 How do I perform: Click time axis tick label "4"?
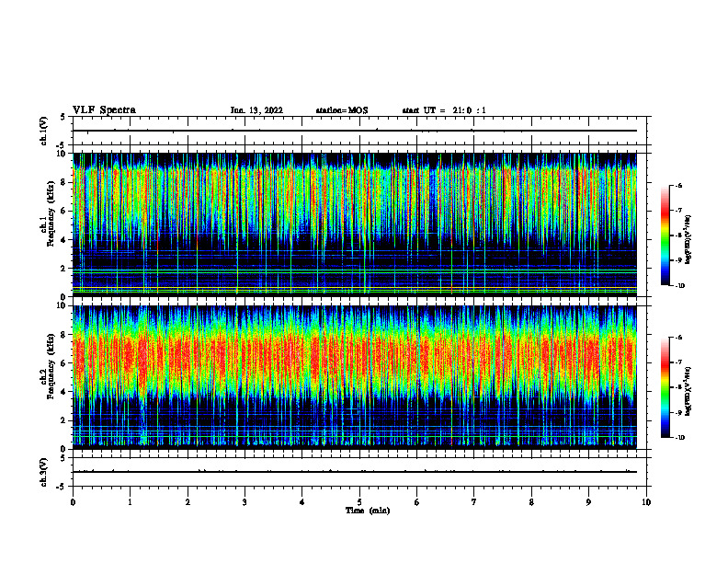pos(302,502)
